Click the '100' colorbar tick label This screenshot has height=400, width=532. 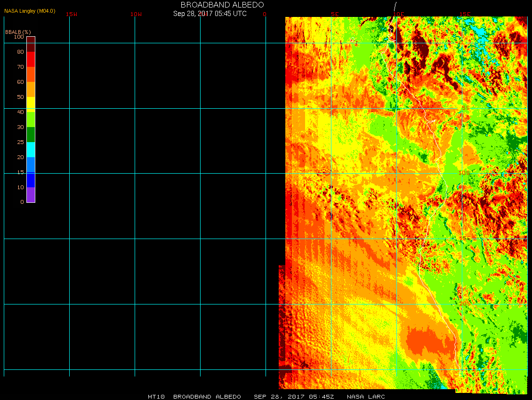point(19,37)
